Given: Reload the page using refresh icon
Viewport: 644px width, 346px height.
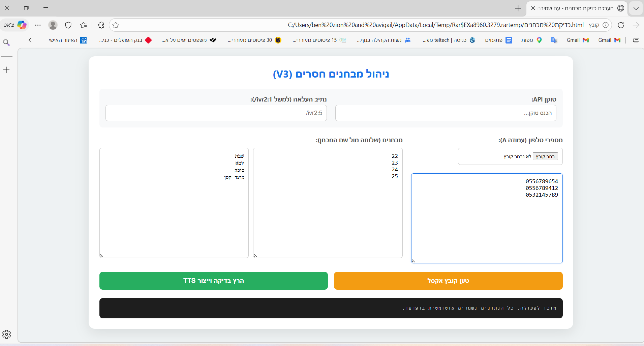Looking at the screenshot, I should tap(621, 25).
